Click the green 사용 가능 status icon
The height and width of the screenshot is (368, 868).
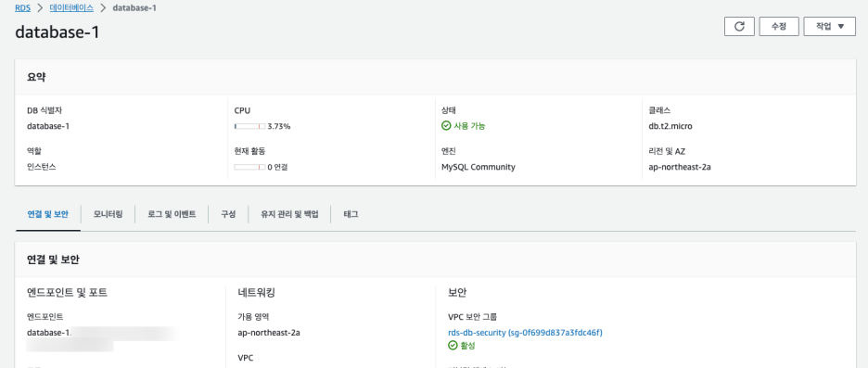click(x=446, y=126)
